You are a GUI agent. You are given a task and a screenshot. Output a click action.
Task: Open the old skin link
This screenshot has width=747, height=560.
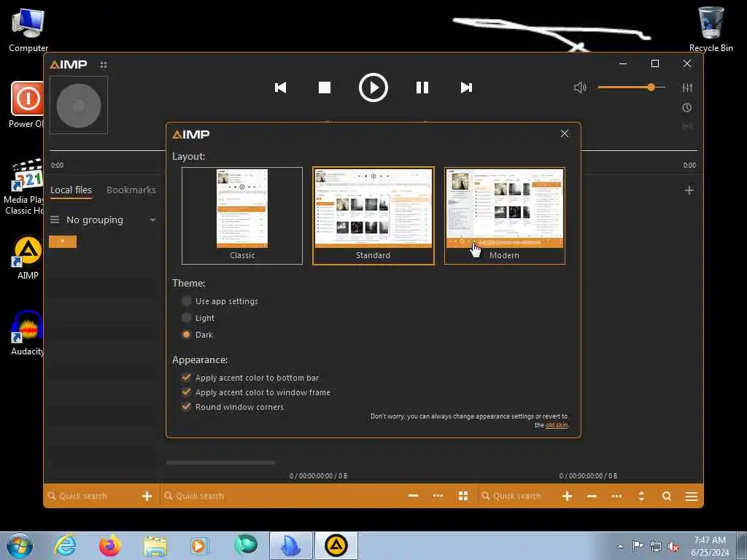click(557, 425)
